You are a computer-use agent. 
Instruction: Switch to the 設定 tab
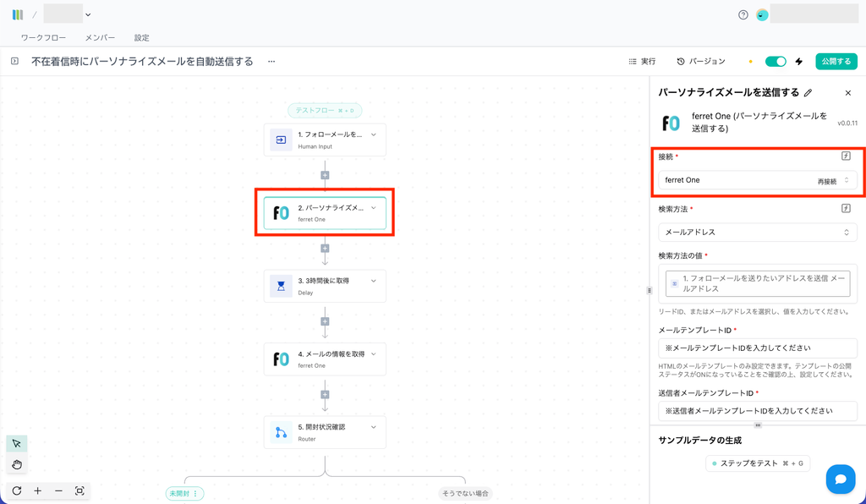click(142, 37)
